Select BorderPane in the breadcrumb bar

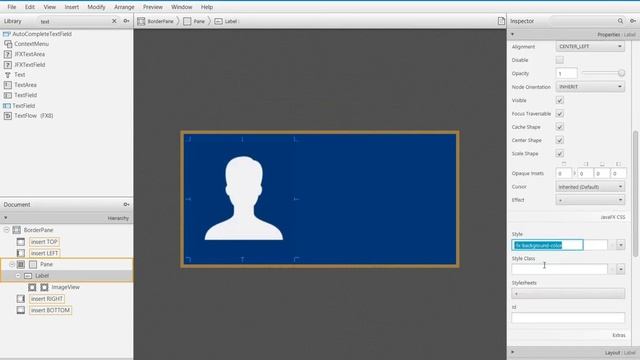[156, 21]
